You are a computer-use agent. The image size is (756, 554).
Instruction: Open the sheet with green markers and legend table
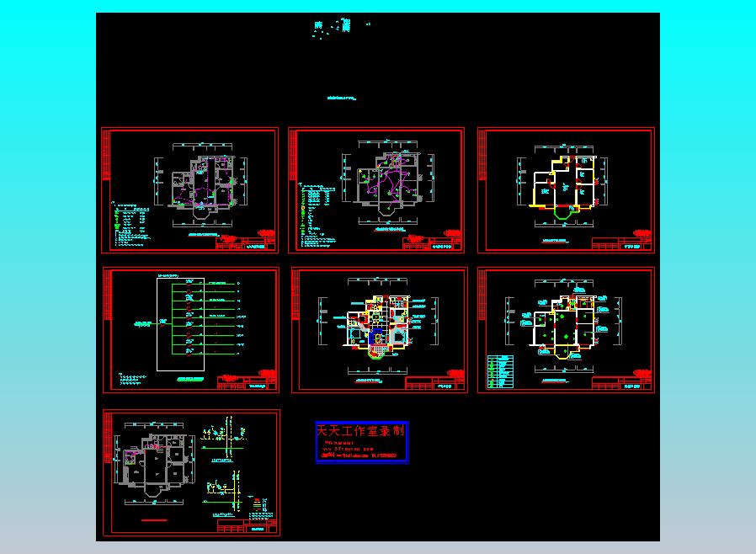coord(566,330)
